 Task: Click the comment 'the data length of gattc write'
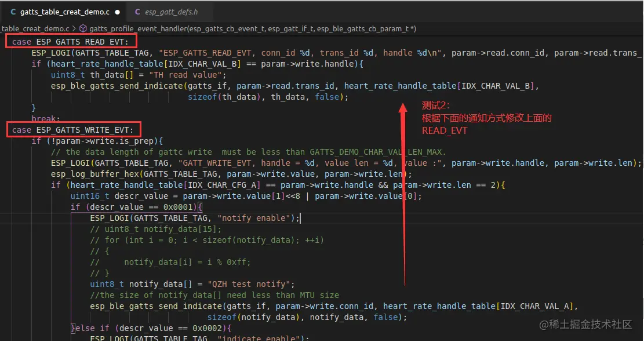click(x=249, y=152)
